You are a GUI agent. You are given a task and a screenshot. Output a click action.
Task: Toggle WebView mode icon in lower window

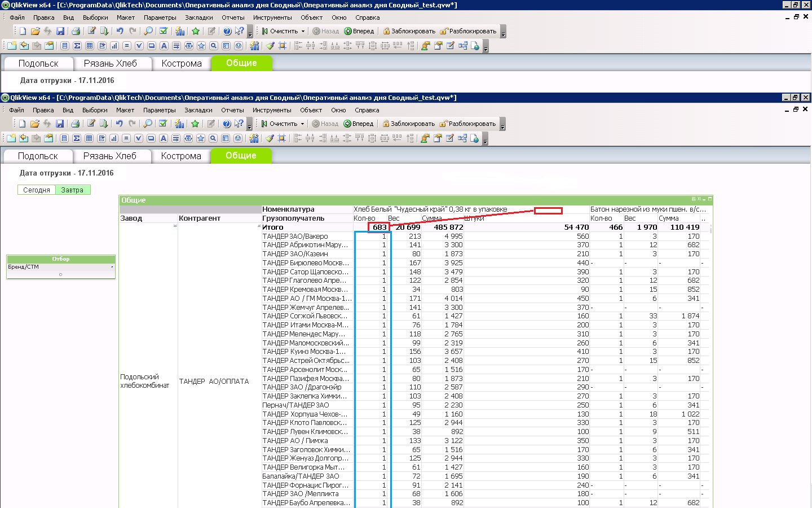click(x=475, y=138)
